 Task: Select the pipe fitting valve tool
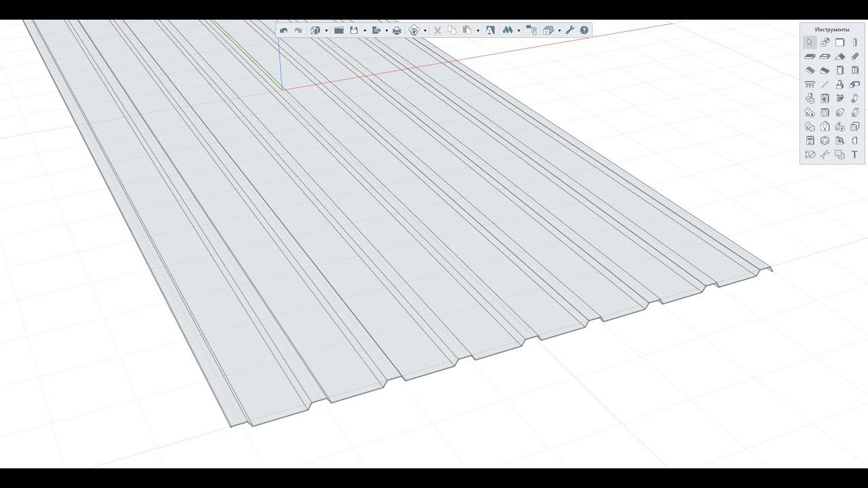point(840,98)
